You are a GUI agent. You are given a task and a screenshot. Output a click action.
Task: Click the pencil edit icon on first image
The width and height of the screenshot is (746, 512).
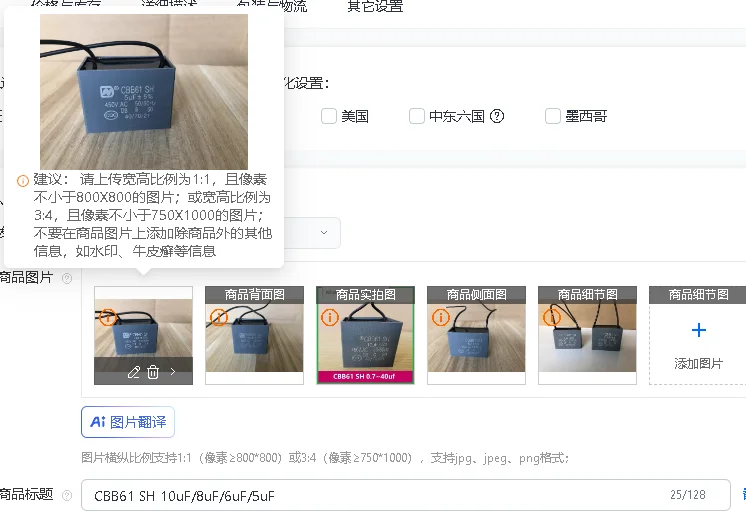coord(134,372)
